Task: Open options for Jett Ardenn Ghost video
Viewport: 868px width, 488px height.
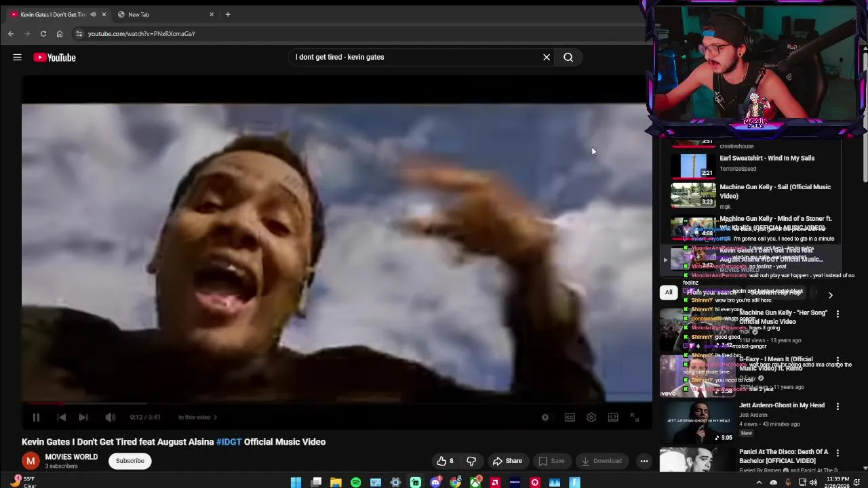Action: (x=837, y=407)
